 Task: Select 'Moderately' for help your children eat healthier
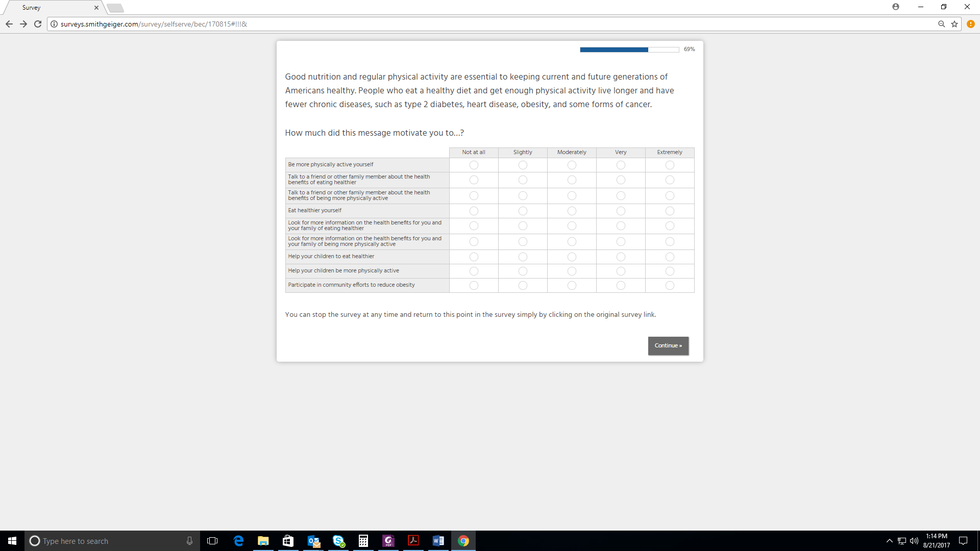pyautogui.click(x=572, y=257)
